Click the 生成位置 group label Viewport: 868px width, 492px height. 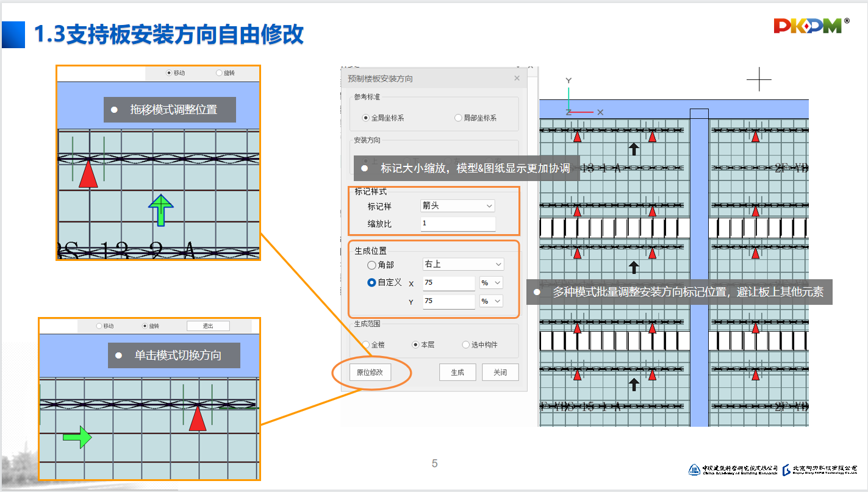(371, 251)
